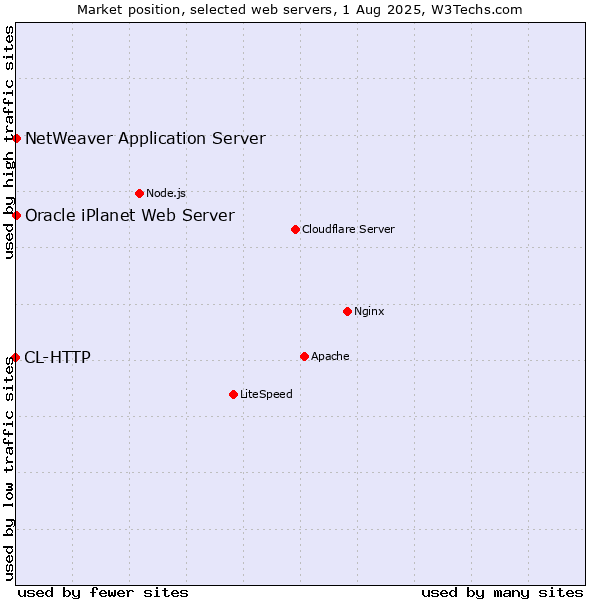This screenshot has height=600, width=600.
Task: Click the chart title mentioning W3Techs.com
Action: click(x=300, y=10)
